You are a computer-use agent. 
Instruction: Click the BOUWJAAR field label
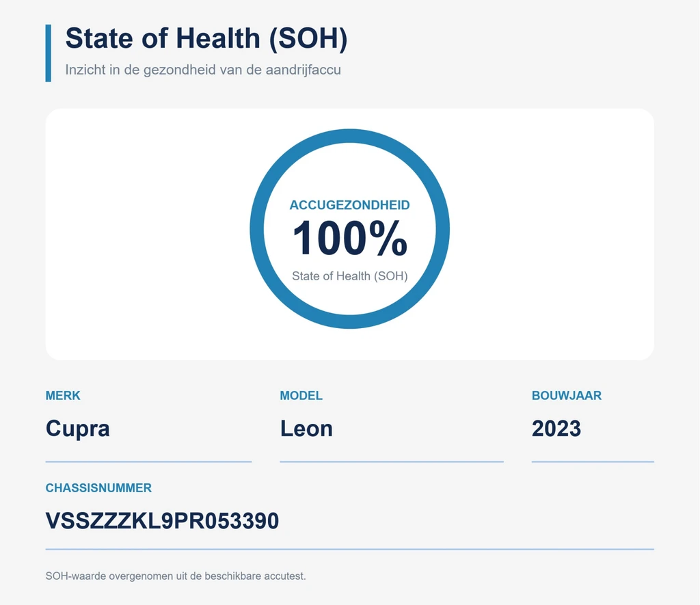pyautogui.click(x=567, y=396)
